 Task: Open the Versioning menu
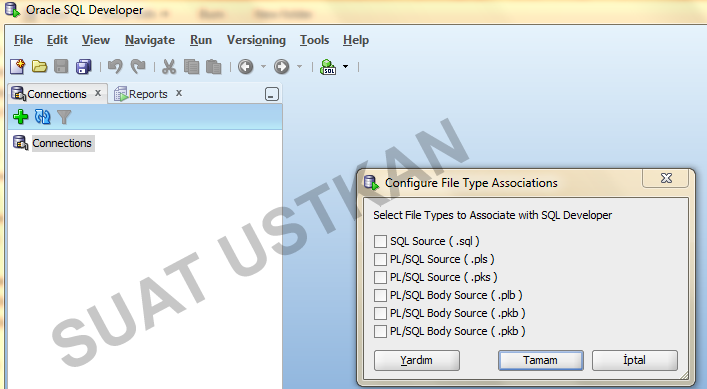tap(256, 40)
